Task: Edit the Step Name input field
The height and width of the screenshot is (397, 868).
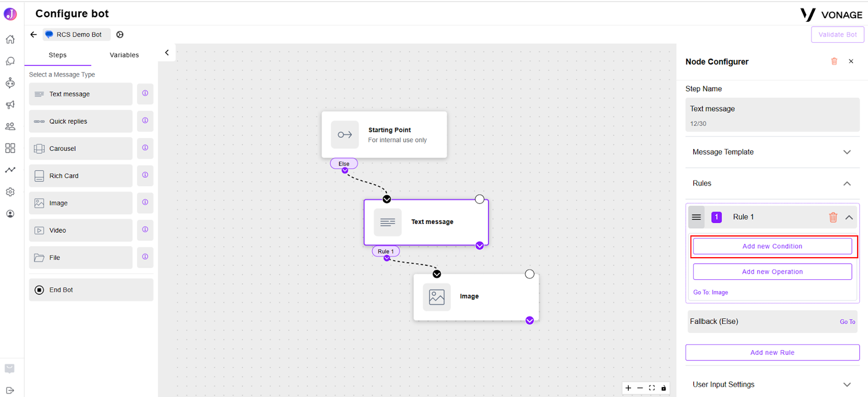Action: point(773,114)
